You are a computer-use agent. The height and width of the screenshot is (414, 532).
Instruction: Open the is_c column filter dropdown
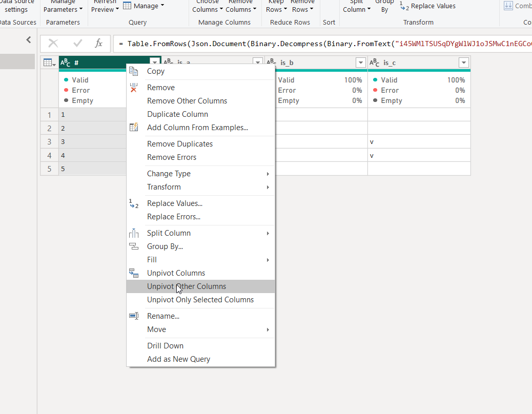[464, 63]
